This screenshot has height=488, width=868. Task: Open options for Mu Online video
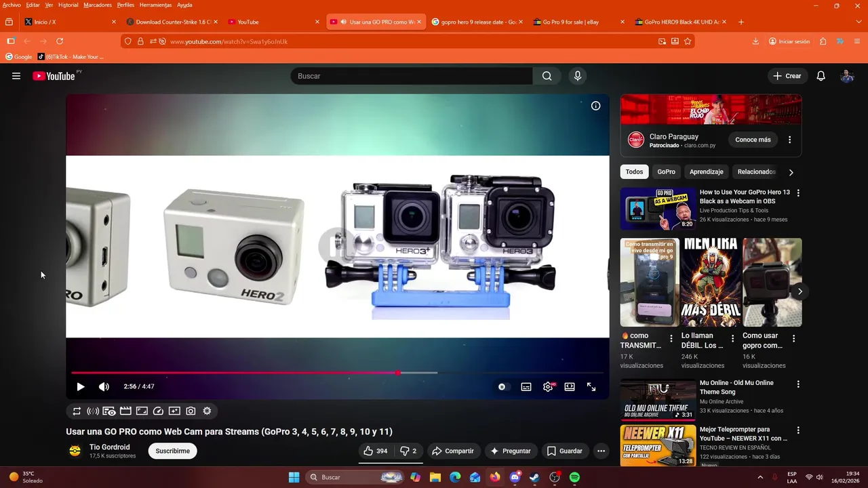point(798,384)
